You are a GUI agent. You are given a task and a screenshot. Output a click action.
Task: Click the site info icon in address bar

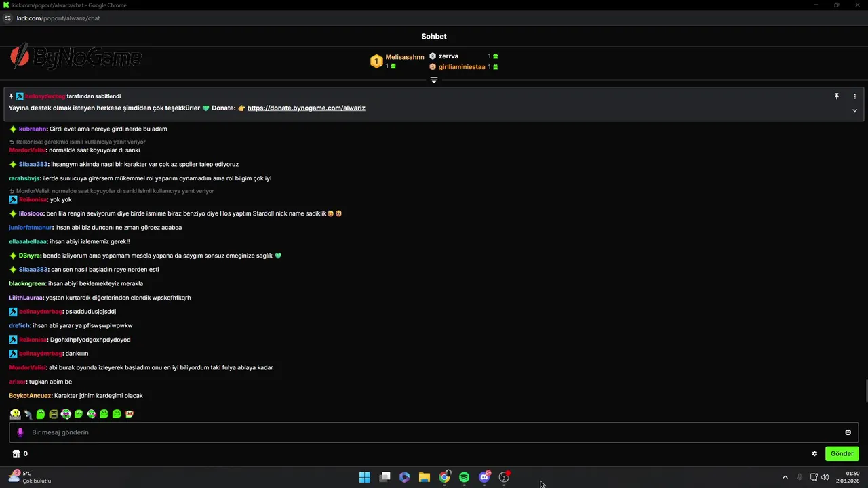[x=8, y=18]
